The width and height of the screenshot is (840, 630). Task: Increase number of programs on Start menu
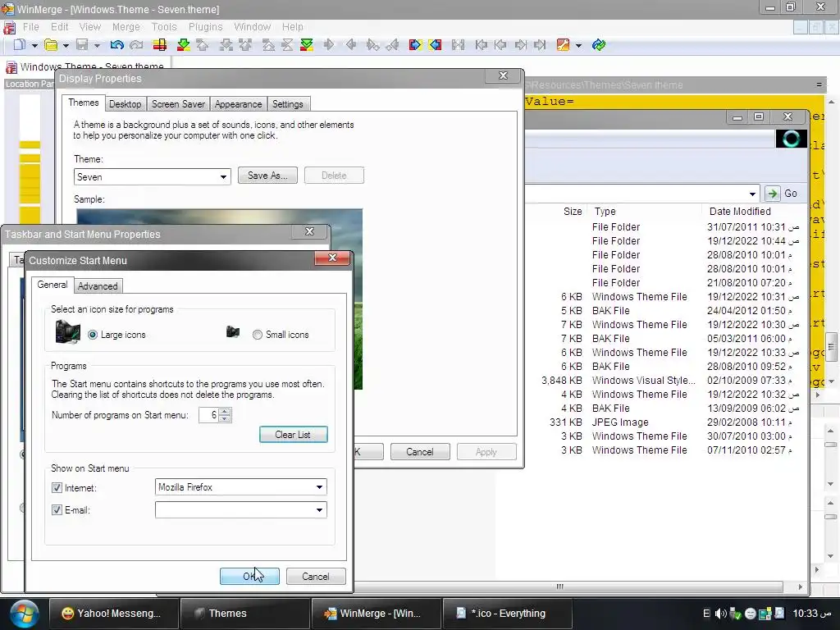click(x=225, y=412)
